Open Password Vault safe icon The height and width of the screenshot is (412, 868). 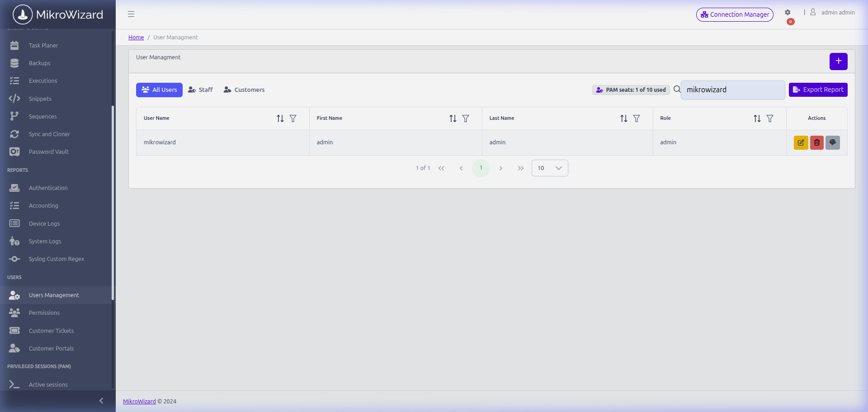coord(14,152)
